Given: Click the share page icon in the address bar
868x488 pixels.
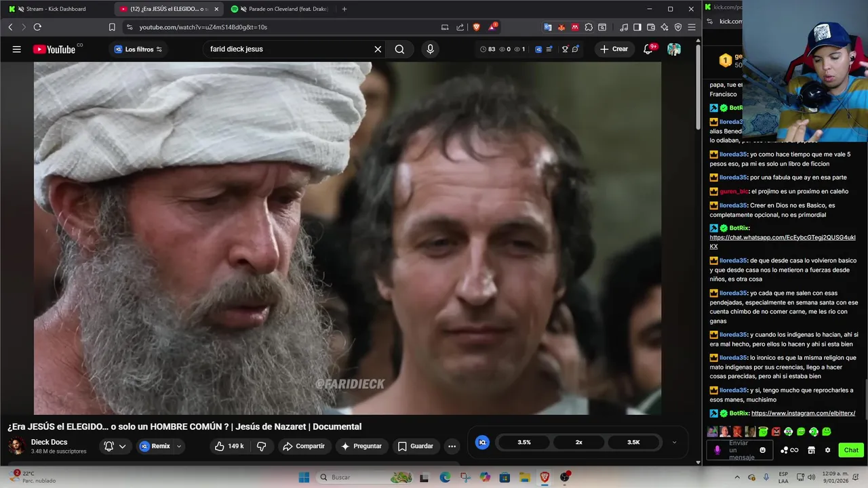Looking at the screenshot, I should [x=460, y=27].
